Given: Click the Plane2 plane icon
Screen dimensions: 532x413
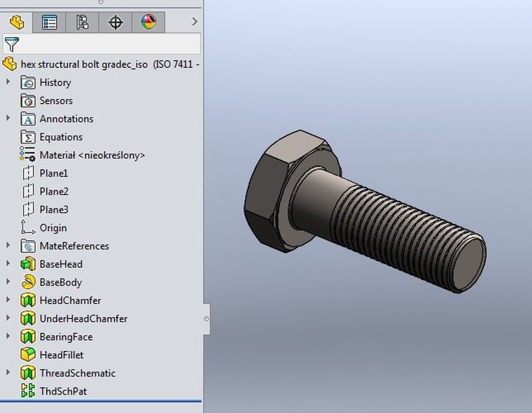Looking at the screenshot, I should tap(28, 190).
